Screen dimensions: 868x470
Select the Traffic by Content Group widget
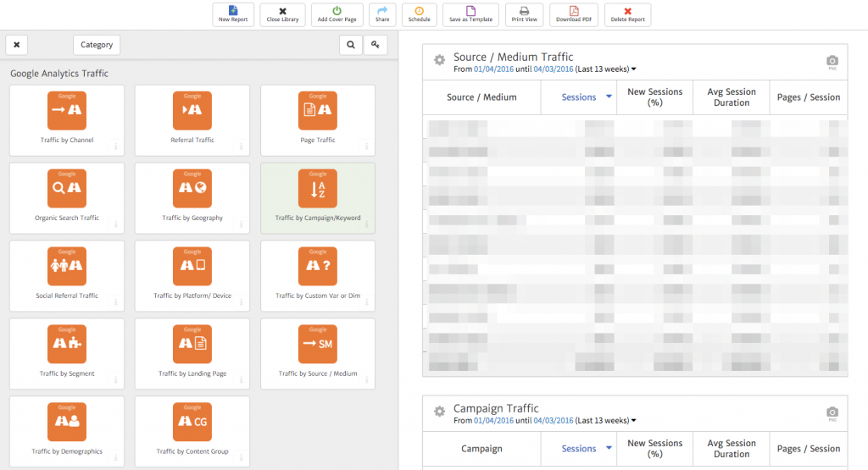[192, 432]
